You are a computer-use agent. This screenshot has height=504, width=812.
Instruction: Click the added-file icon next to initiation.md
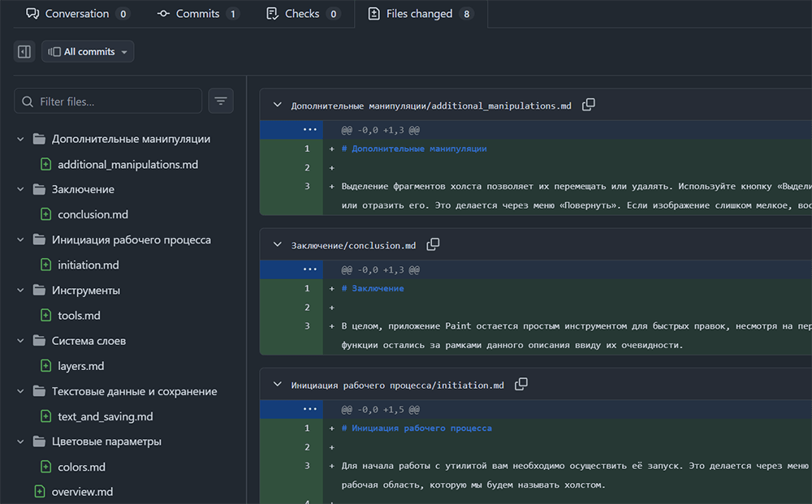(46, 265)
